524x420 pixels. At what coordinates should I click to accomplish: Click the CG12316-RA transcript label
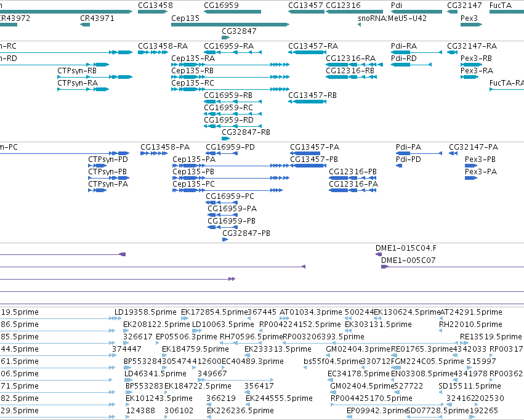pos(350,58)
